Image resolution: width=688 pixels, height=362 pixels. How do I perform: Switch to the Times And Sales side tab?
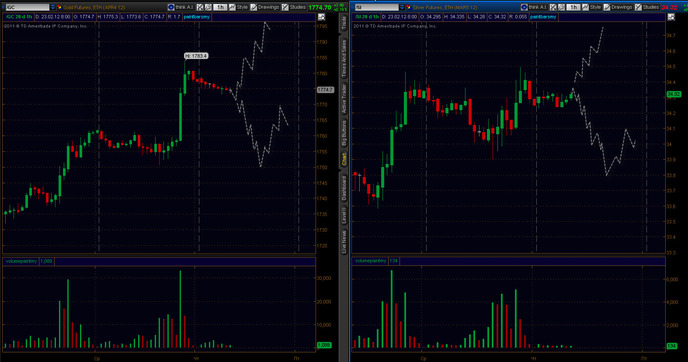click(x=344, y=59)
